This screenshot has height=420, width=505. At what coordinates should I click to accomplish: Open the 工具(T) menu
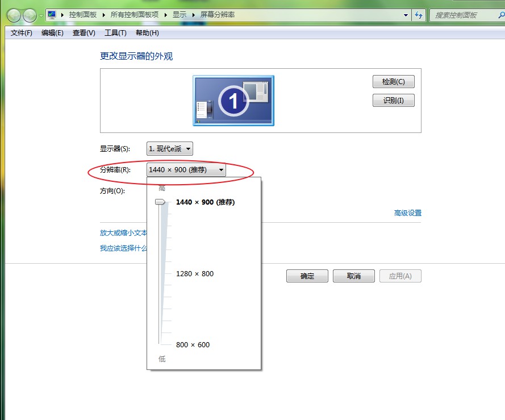tap(115, 33)
